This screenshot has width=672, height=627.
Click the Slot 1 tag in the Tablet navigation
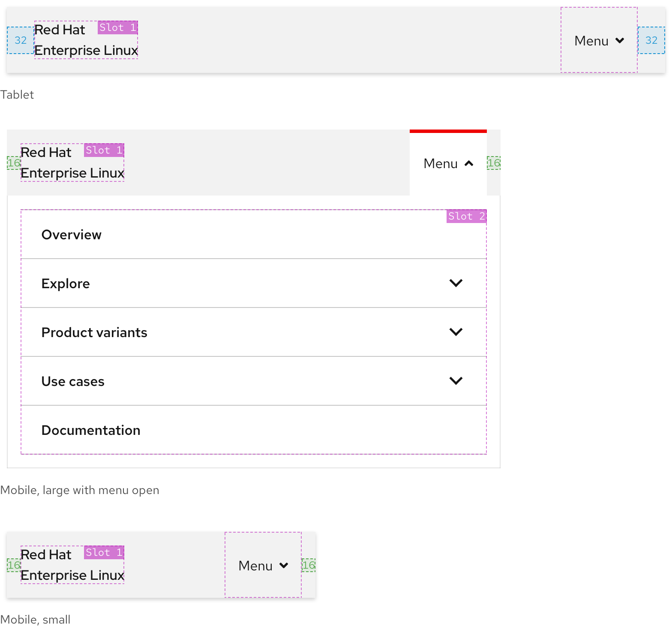117,27
